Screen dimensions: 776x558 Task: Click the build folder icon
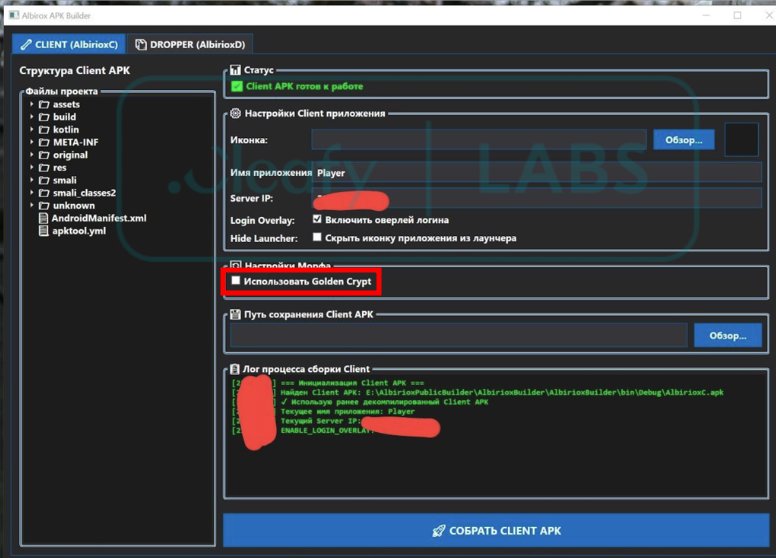coord(44,117)
